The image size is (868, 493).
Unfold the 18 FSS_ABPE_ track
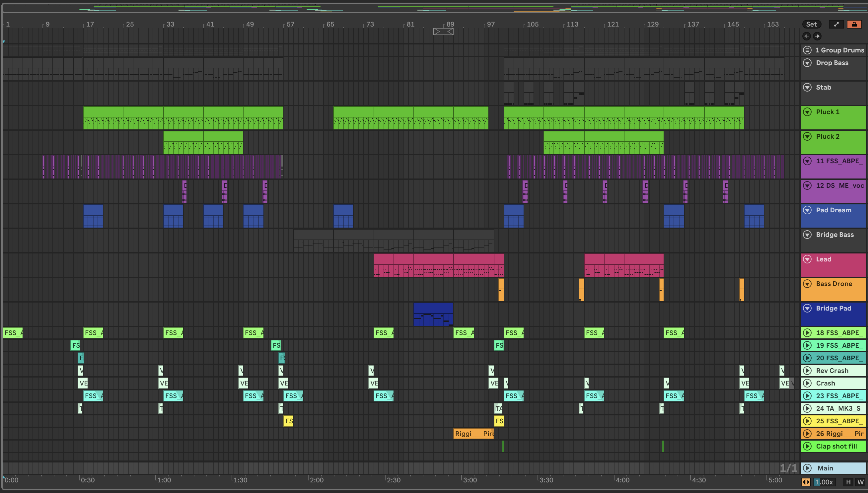[x=807, y=333]
